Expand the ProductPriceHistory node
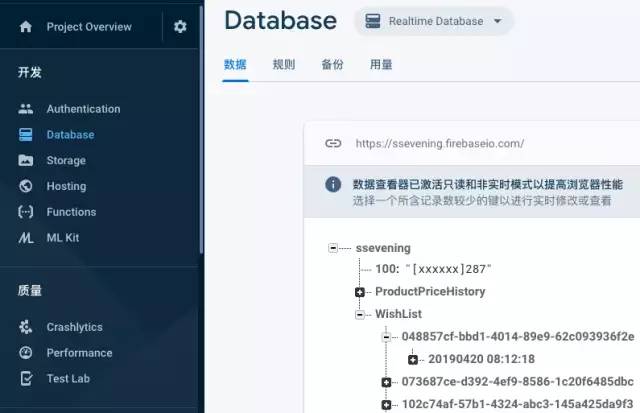 [360, 292]
